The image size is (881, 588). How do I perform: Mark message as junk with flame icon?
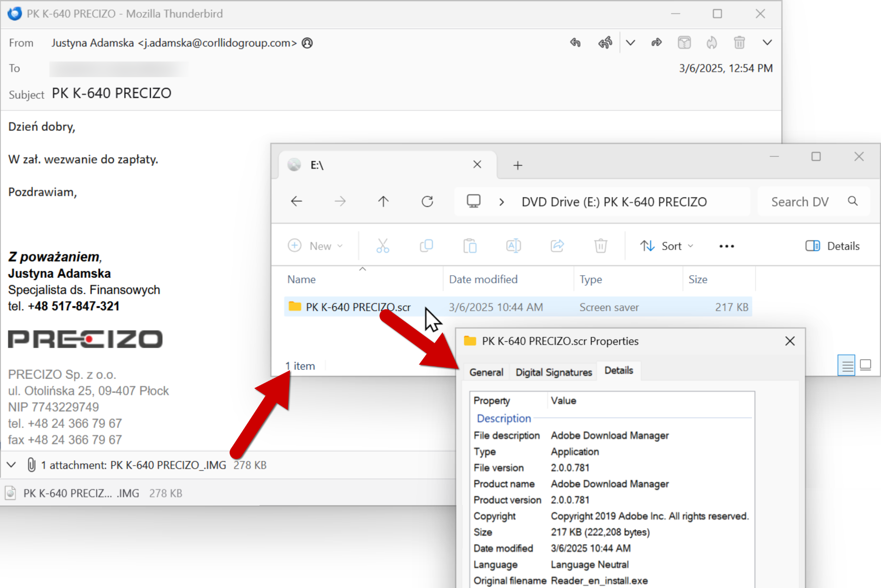click(x=711, y=43)
